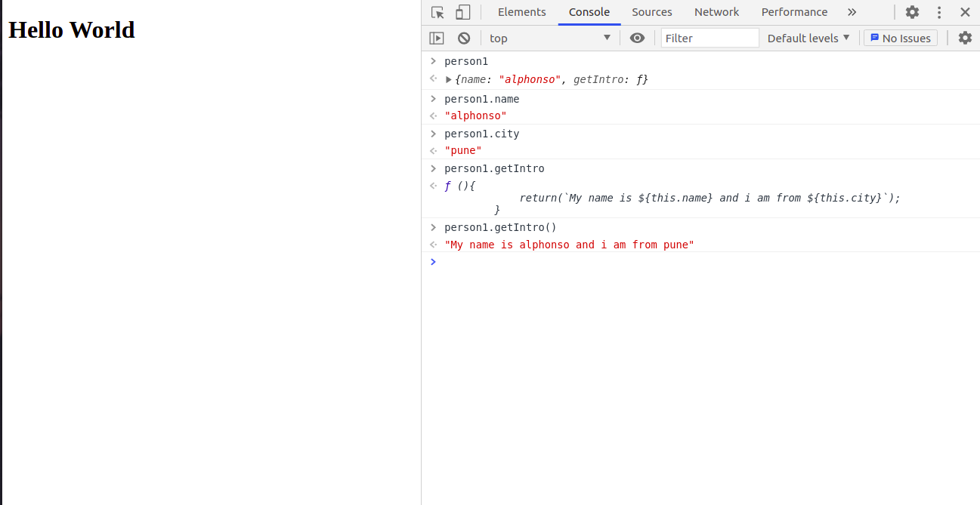Open the Network tab
980x505 pixels.
click(x=716, y=12)
